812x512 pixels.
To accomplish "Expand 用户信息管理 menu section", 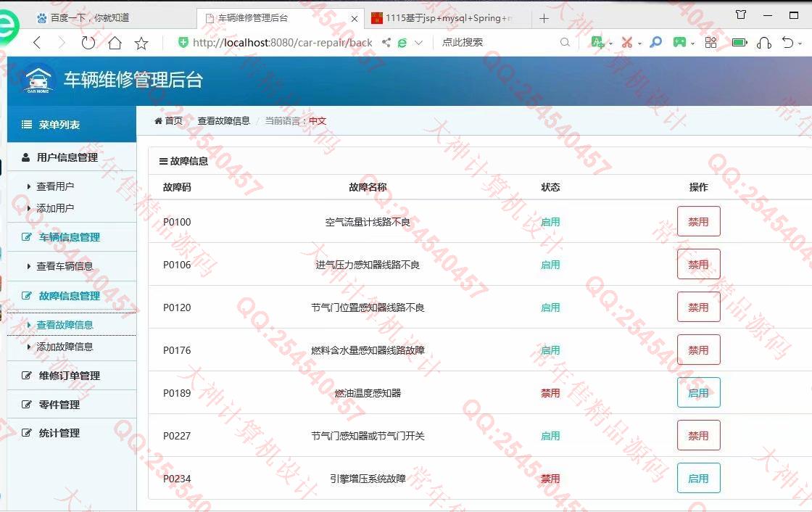I will point(72,157).
